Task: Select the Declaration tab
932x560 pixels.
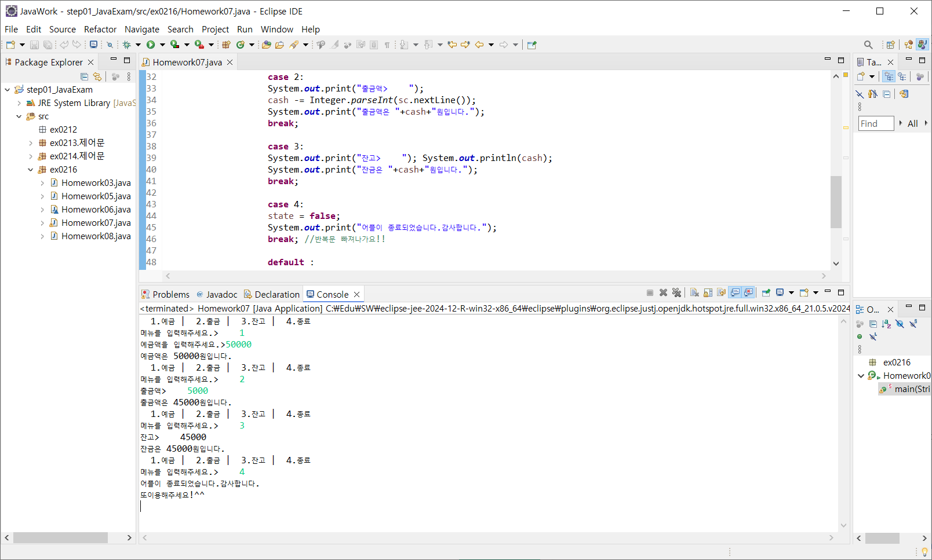Action: point(272,294)
